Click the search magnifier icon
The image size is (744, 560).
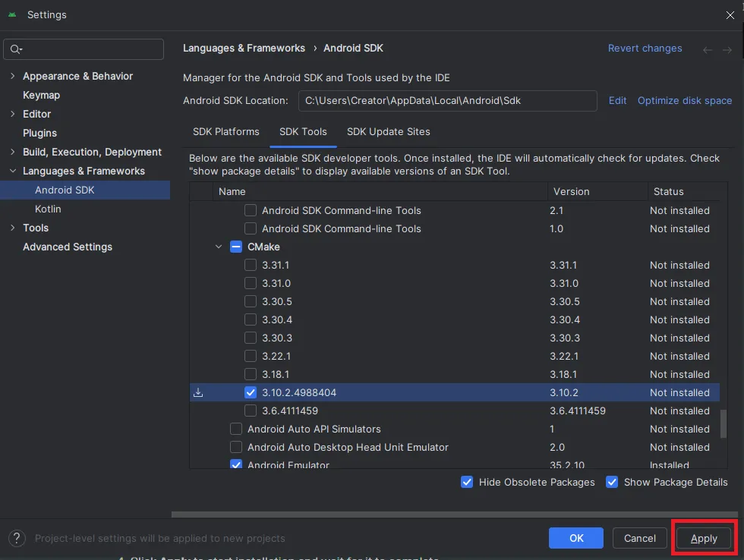16,49
